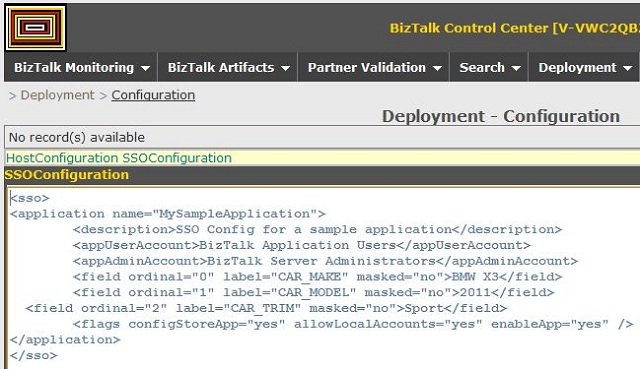Place cursor on the CAR_MAKE field line
Screen dimensions: 640x369
point(318,277)
